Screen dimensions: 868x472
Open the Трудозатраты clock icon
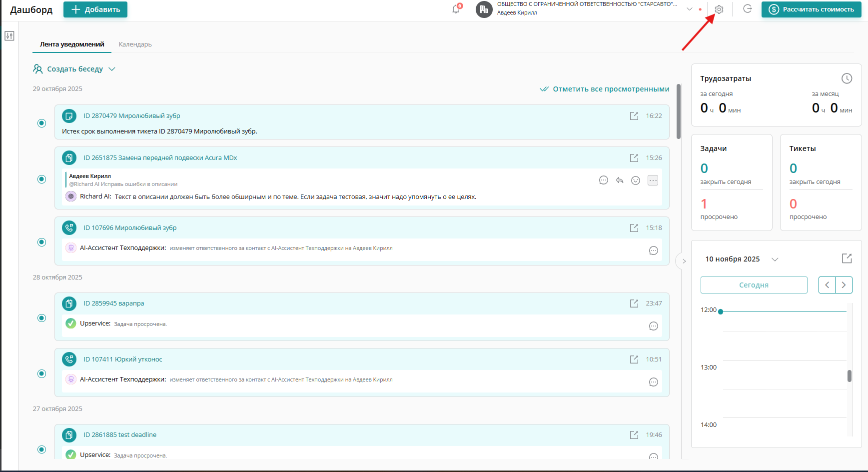coord(847,78)
